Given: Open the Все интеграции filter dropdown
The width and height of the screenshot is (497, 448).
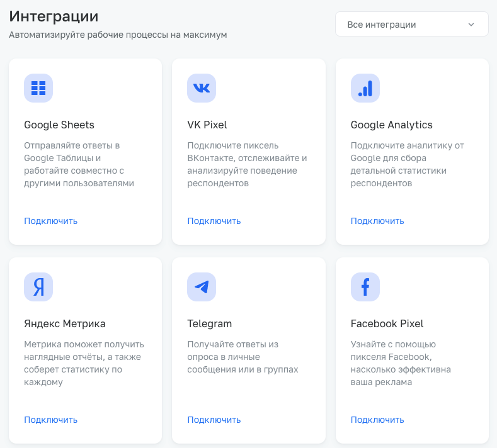Looking at the screenshot, I should coord(411,25).
